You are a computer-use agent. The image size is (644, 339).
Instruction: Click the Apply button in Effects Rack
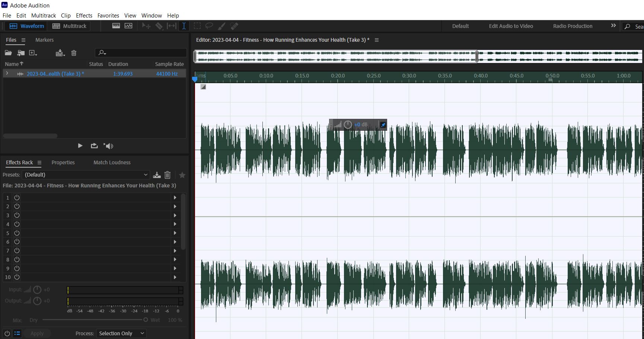tap(37, 333)
